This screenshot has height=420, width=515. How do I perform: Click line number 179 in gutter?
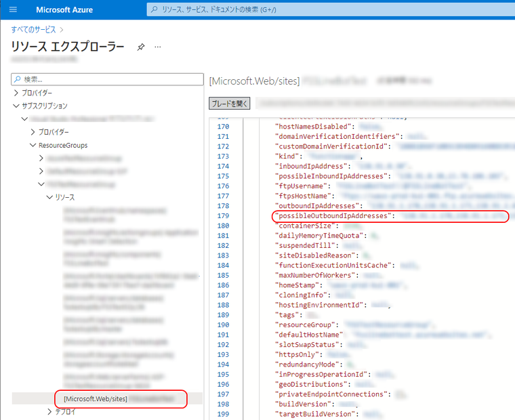[224, 215]
